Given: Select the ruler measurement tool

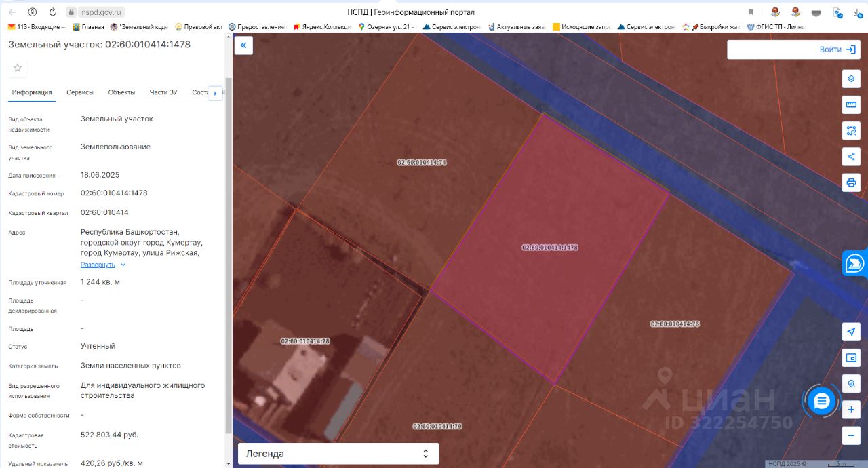Looking at the screenshot, I should click(x=851, y=105).
